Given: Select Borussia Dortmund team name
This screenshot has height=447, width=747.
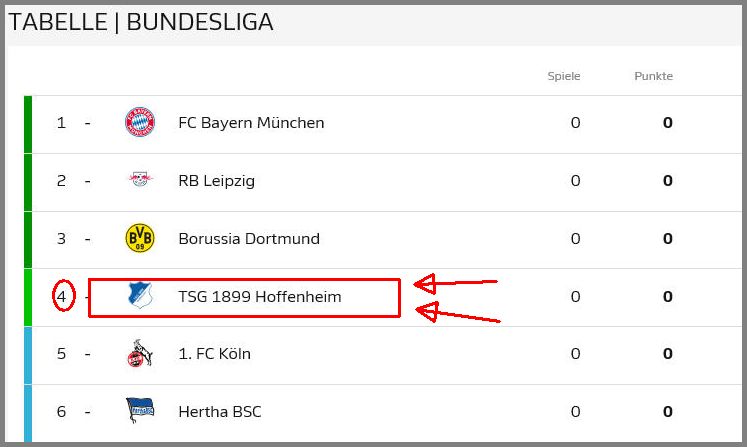Looking at the screenshot, I should [249, 239].
